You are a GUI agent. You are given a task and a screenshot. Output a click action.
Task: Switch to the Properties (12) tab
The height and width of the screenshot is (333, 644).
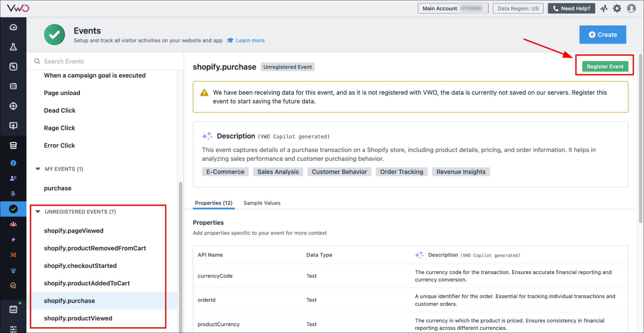(214, 203)
